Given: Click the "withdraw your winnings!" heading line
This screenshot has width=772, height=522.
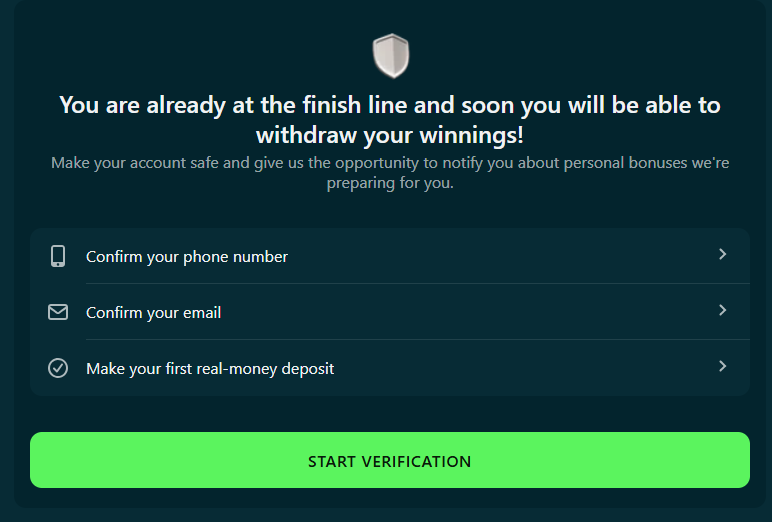Looking at the screenshot, I should [389, 134].
